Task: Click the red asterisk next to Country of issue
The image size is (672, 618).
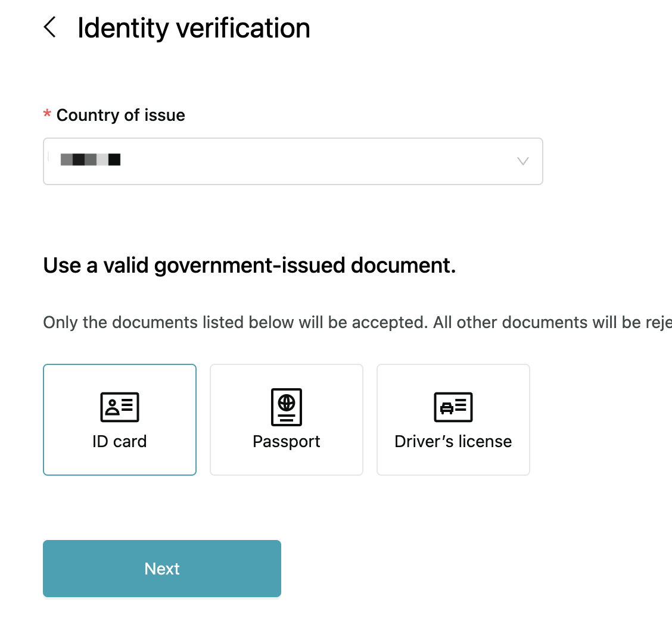Action: [46, 115]
